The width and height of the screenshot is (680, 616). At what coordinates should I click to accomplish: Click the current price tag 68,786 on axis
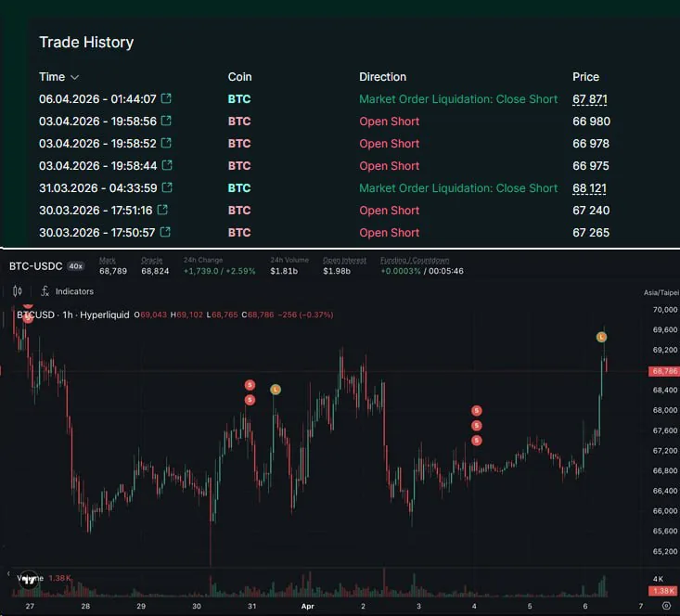point(663,371)
